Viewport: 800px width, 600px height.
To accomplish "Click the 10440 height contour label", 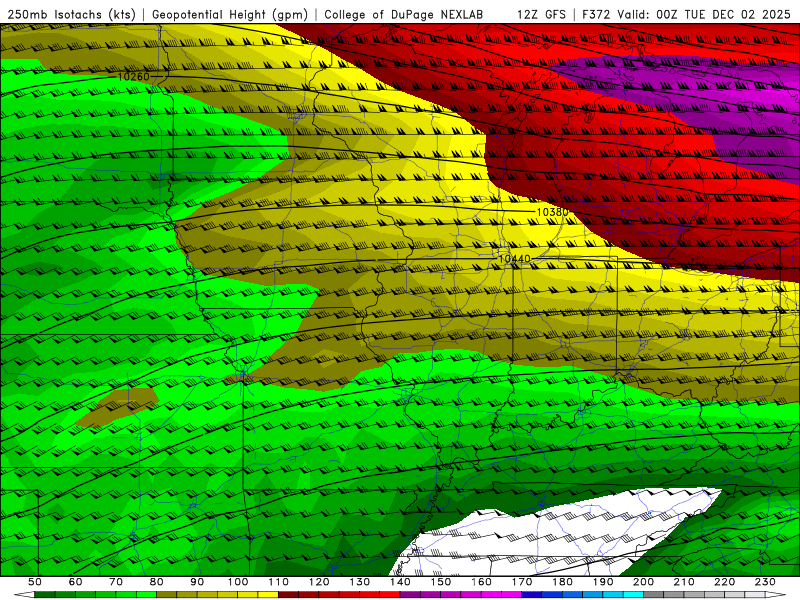I will point(514,259).
